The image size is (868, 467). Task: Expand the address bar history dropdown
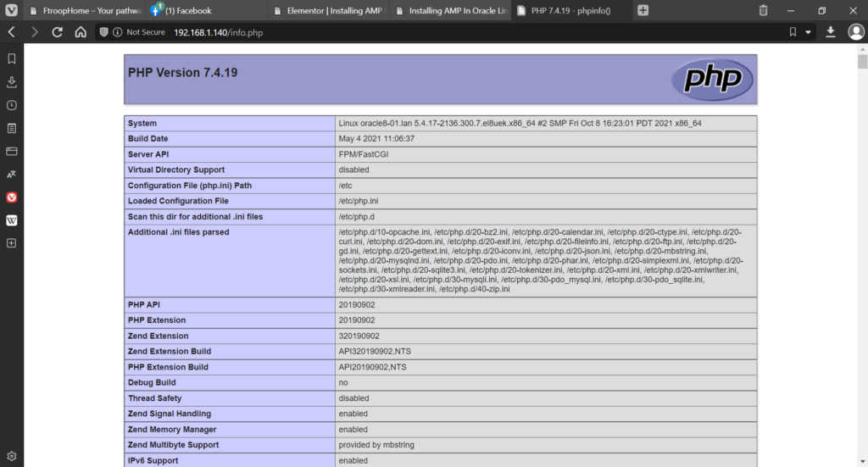point(808,33)
